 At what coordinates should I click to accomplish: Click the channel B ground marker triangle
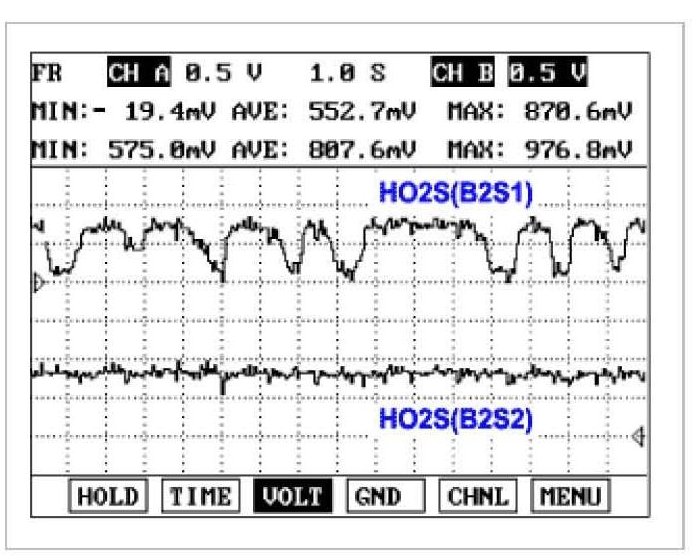click(638, 435)
